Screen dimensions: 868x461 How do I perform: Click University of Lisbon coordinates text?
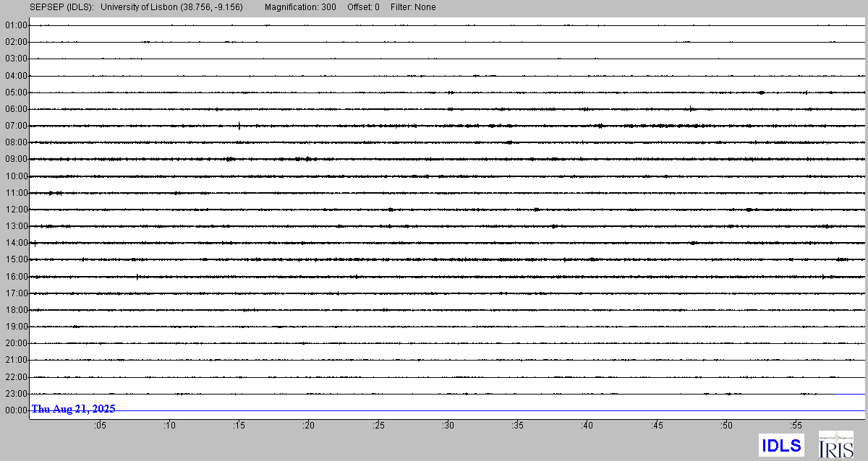[x=171, y=7]
